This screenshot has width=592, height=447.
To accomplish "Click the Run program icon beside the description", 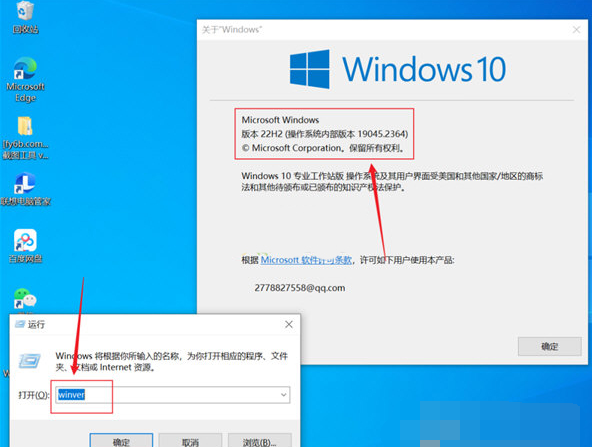I will point(29,361).
